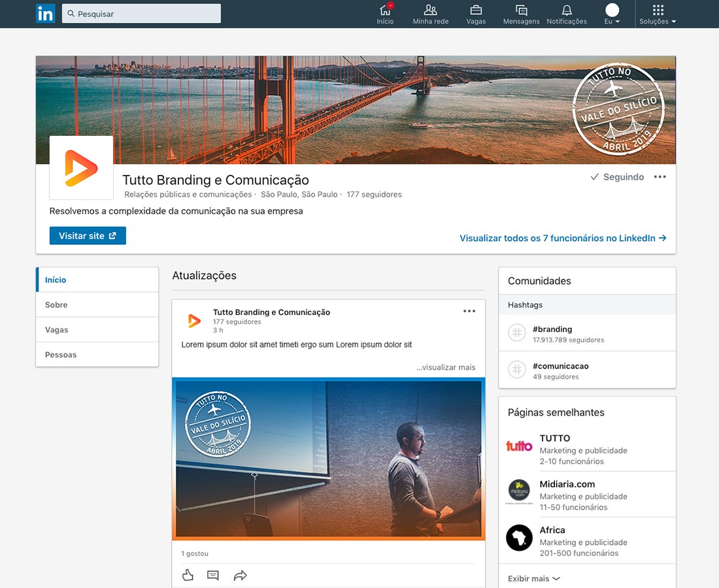Click the hashtag icon beside #branding

(x=517, y=333)
